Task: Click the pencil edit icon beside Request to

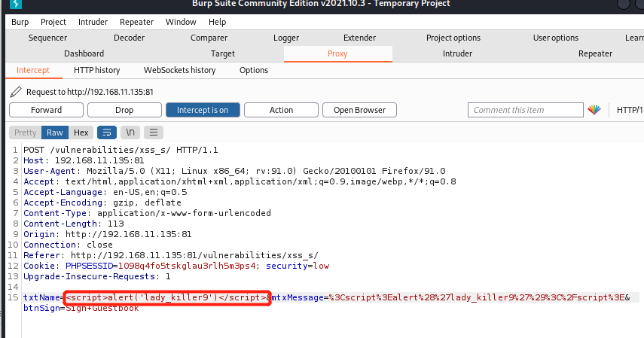Action: pyautogui.click(x=16, y=92)
